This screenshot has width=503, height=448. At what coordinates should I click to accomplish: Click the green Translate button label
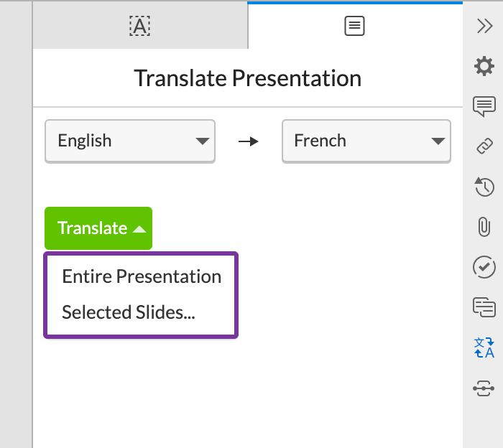click(92, 228)
